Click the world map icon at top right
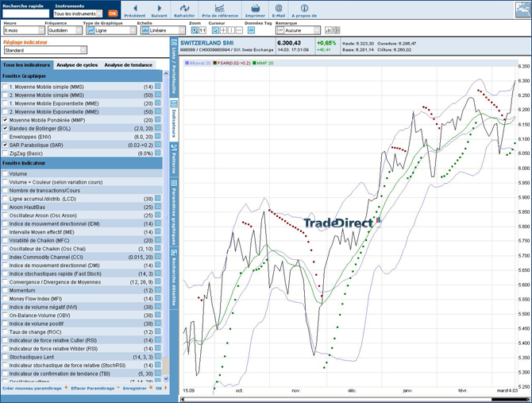This screenshot has width=532, height=403. [x=522, y=10]
